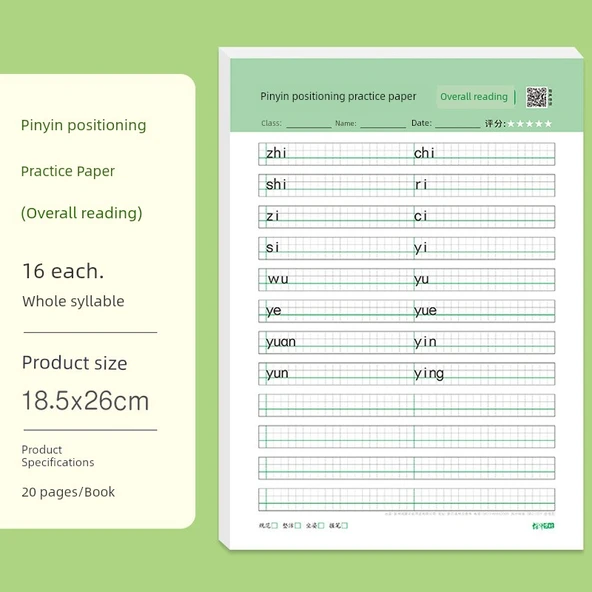
Task: Click the 'Pinyin positioning practice paper' title
Action: pyautogui.click(x=338, y=97)
